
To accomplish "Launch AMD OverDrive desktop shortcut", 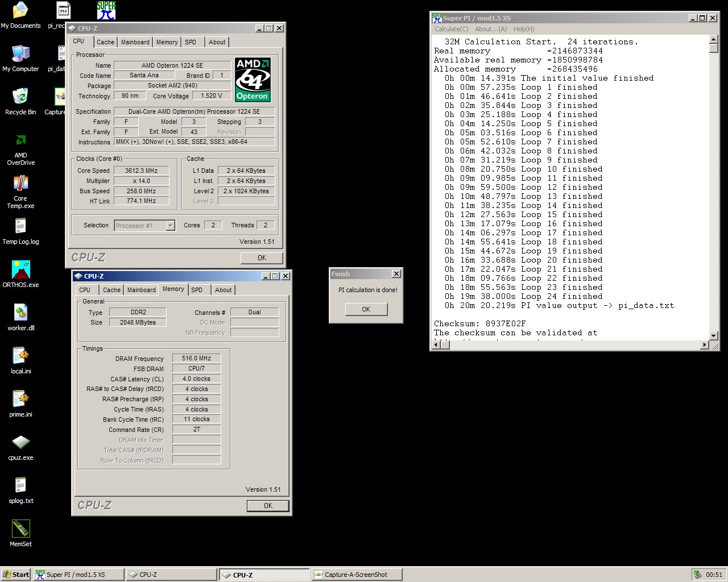I will coord(20,149).
